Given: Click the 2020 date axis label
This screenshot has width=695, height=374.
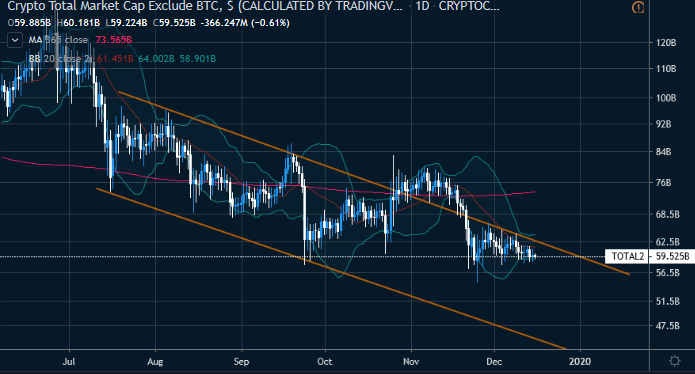Looking at the screenshot, I should pos(580,362).
